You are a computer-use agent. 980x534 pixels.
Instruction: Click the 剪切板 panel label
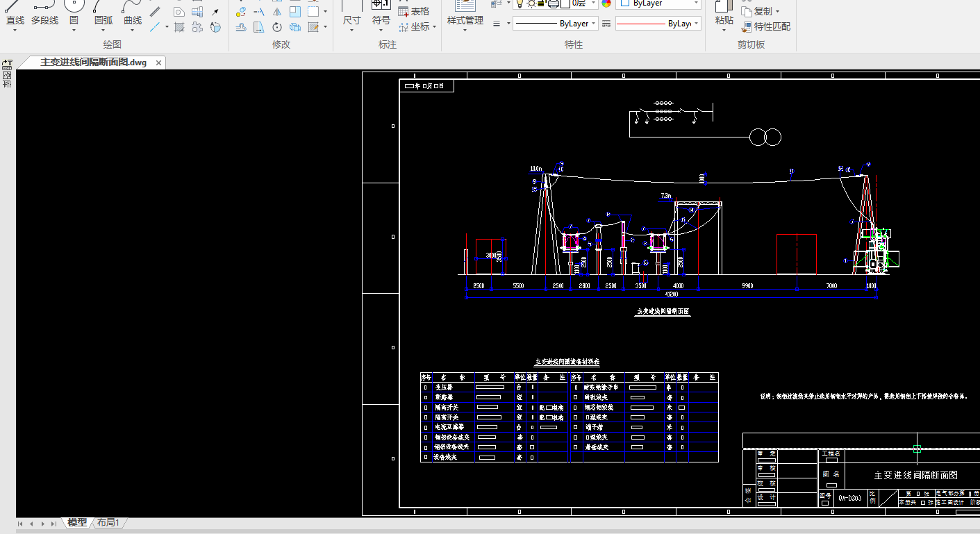coord(751,44)
